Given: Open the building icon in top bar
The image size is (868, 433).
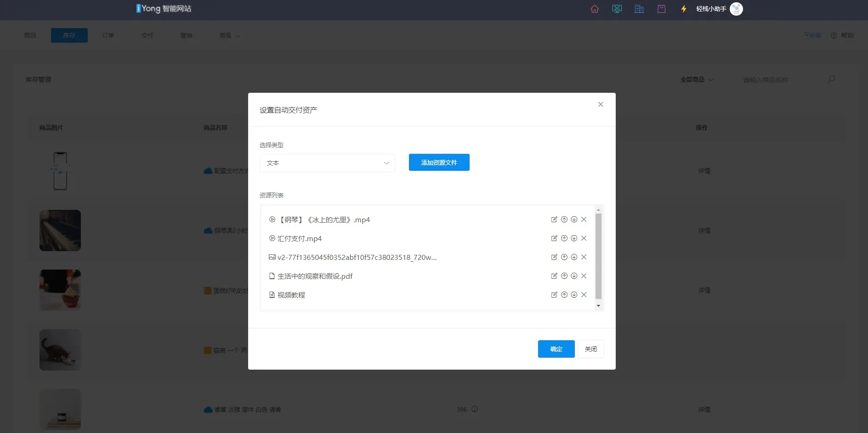Looking at the screenshot, I should [x=639, y=9].
